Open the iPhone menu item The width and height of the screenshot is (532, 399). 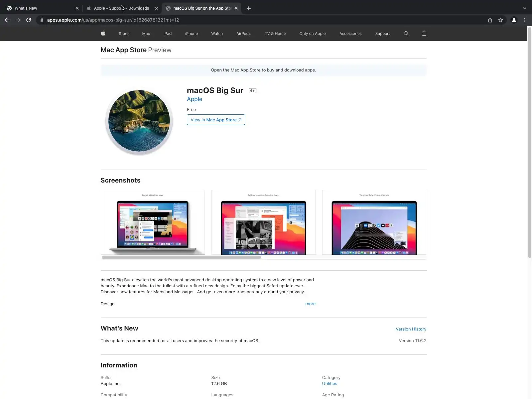192,34
